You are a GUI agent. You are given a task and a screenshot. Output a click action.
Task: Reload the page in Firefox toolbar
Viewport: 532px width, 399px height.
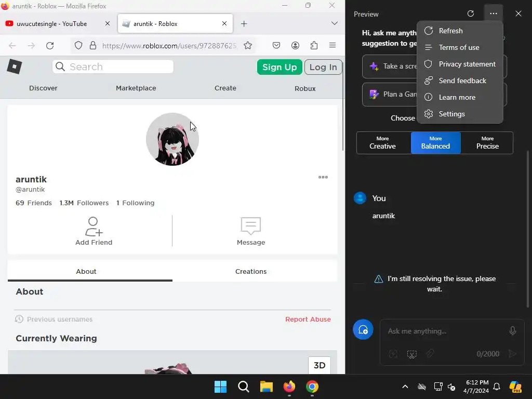pos(50,46)
